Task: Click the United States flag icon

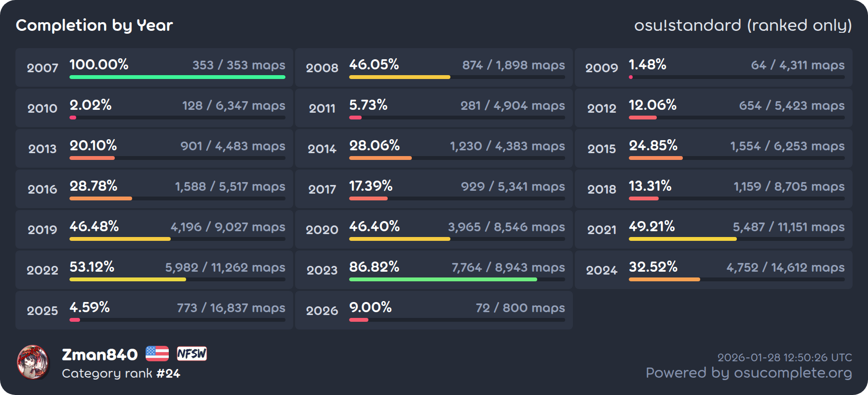Action: [x=157, y=354]
